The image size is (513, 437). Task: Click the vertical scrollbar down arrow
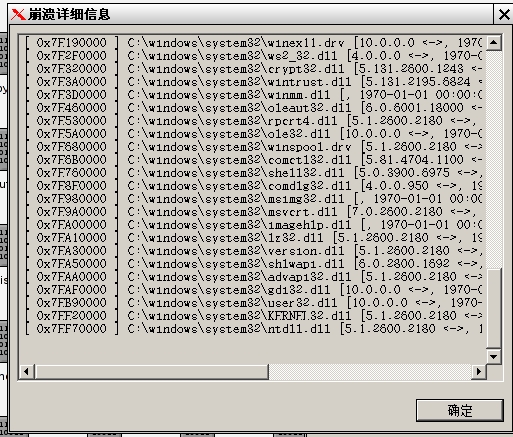pyautogui.click(x=494, y=356)
